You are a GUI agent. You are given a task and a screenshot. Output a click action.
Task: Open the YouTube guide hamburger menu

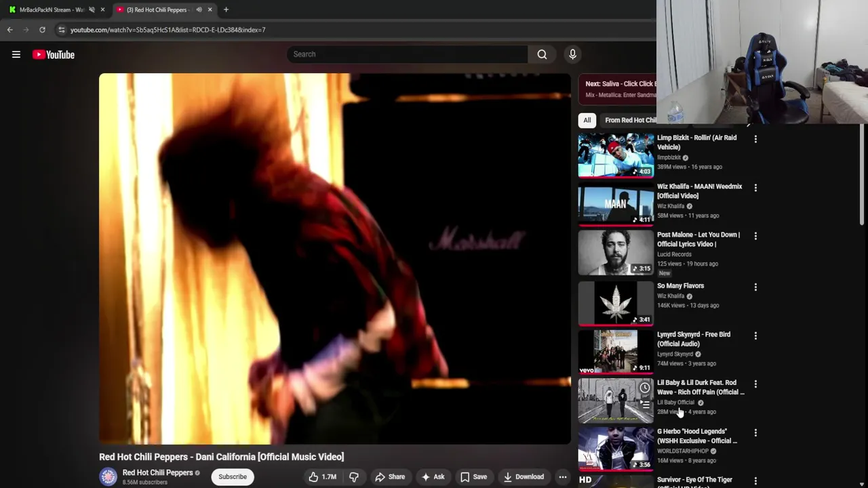[x=16, y=55]
